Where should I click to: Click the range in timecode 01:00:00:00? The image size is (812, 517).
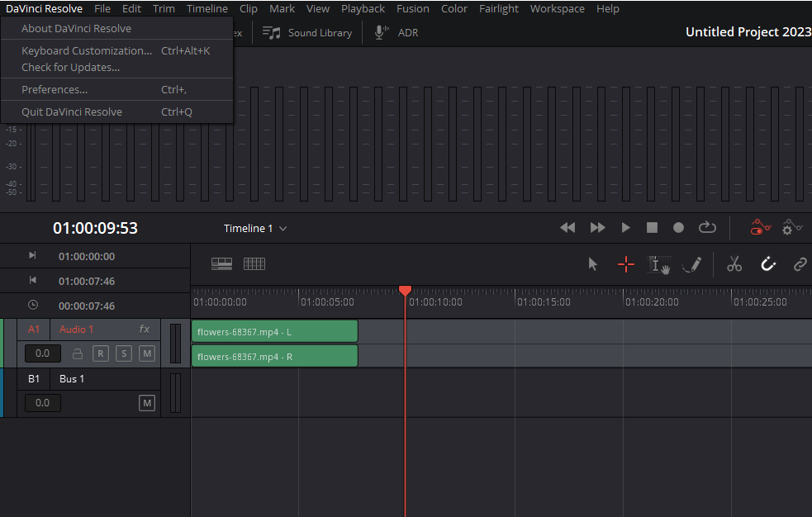pyautogui.click(x=87, y=256)
